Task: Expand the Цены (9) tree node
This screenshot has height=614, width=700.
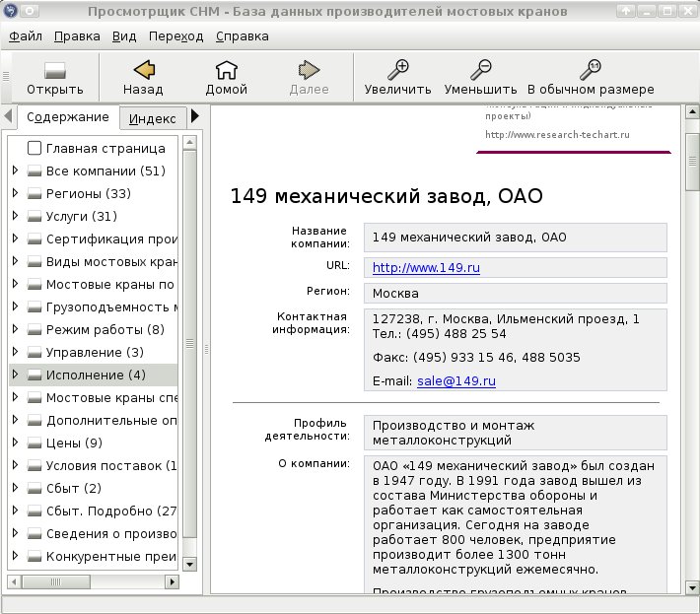Action: 15,443
